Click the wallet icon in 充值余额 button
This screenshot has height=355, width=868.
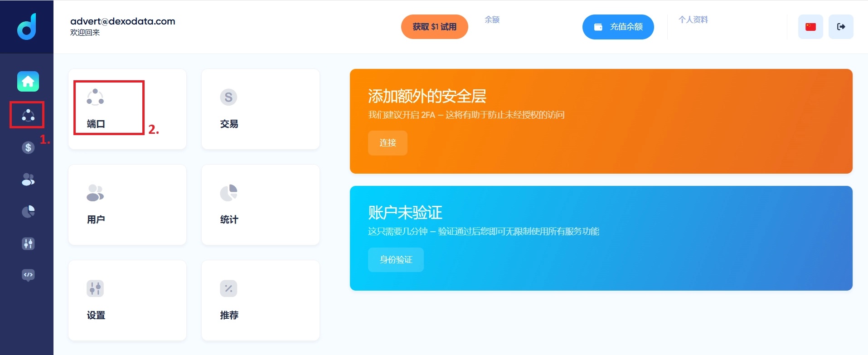[x=598, y=27]
